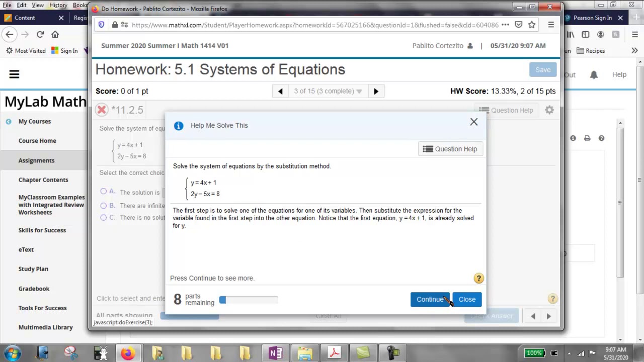644x362 pixels.
Task: Click the mathxl URL address field
Action: pyautogui.click(x=315, y=25)
